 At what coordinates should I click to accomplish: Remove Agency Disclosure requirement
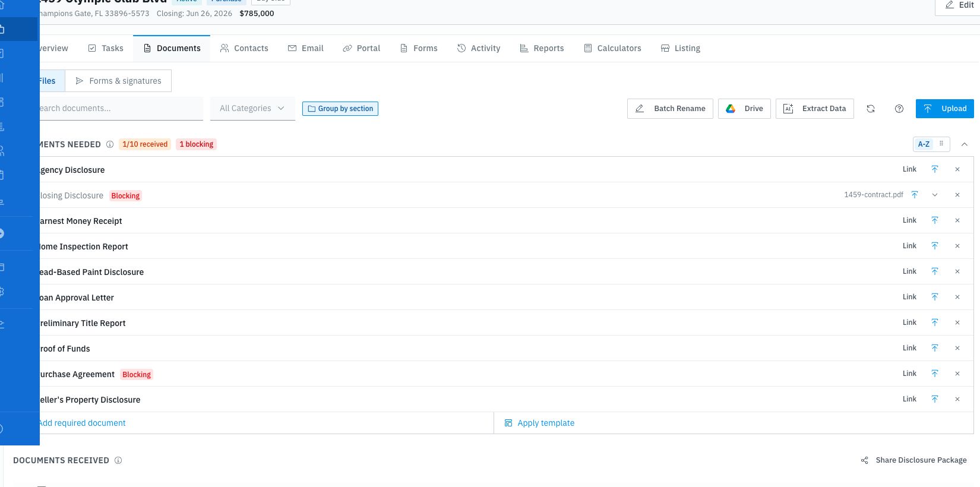coord(957,169)
